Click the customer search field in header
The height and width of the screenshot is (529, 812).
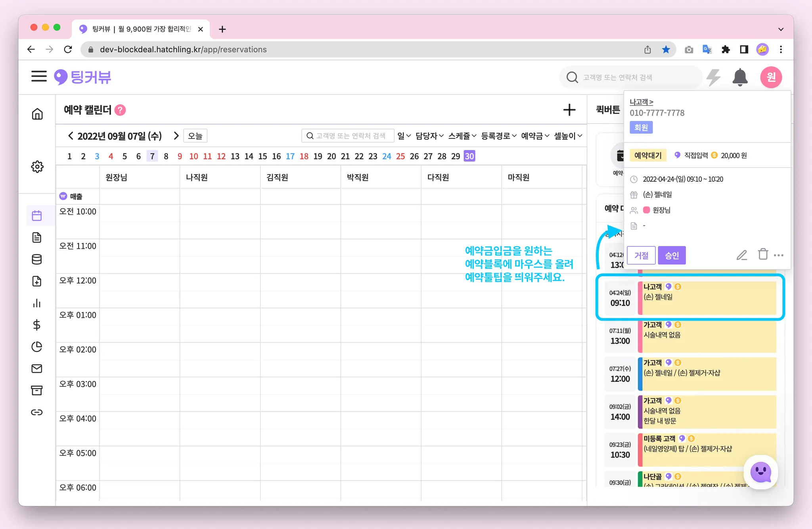coord(630,77)
